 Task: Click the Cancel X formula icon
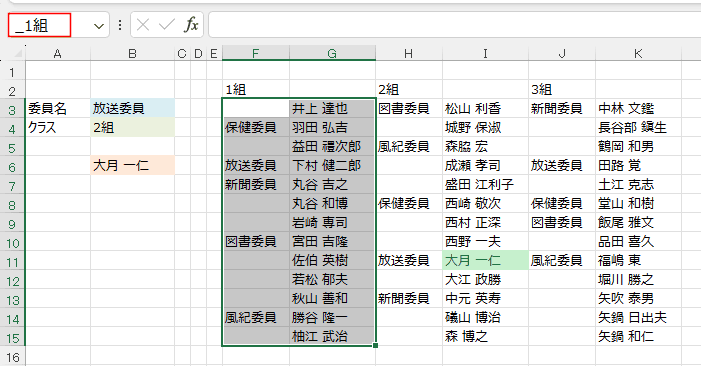click(143, 25)
